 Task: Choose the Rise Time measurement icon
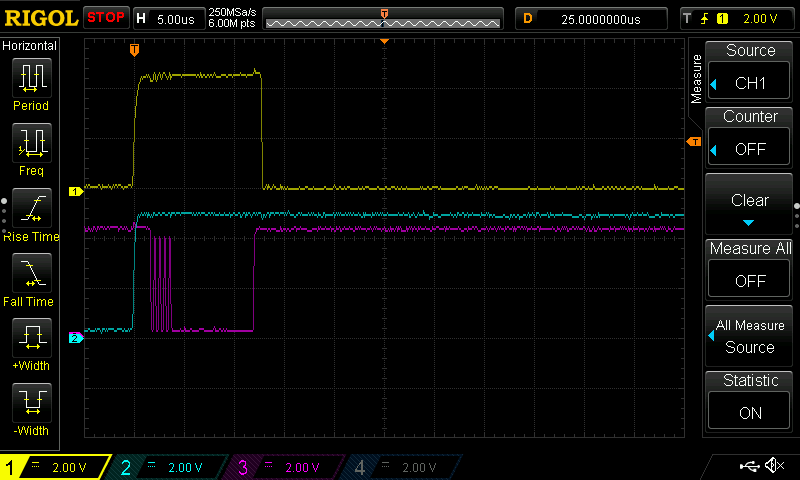[31, 209]
